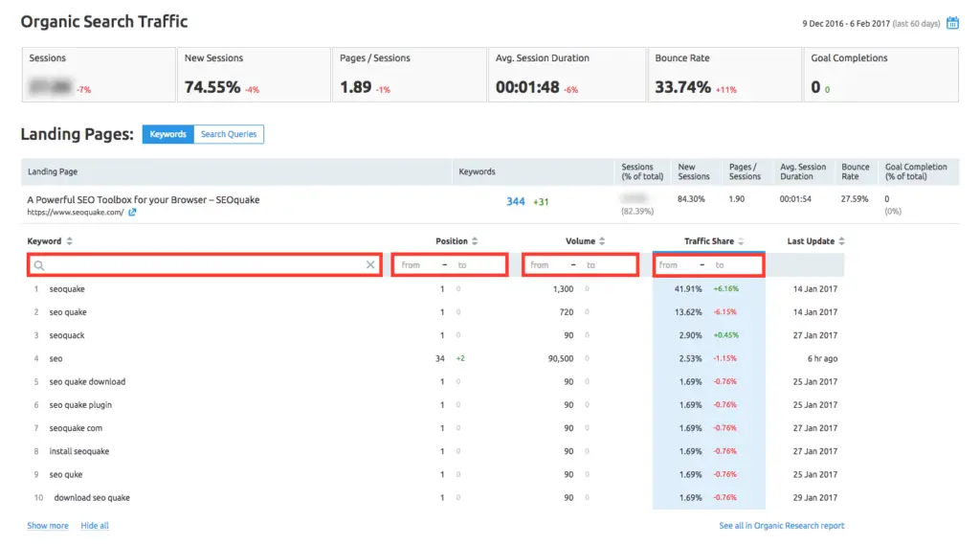Click the Goal Completion (% of total) header
This screenshot has width=980, height=545.
click(x=916, y=171)
